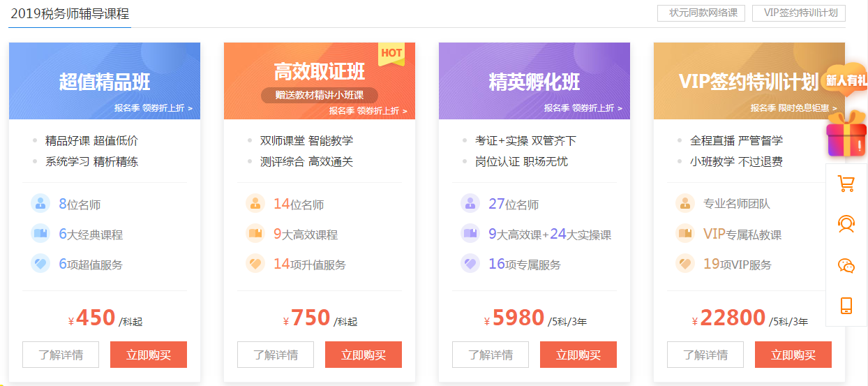Click the mobile phone sidebar icon
868x386 pixels.
[x=846, y=306]
